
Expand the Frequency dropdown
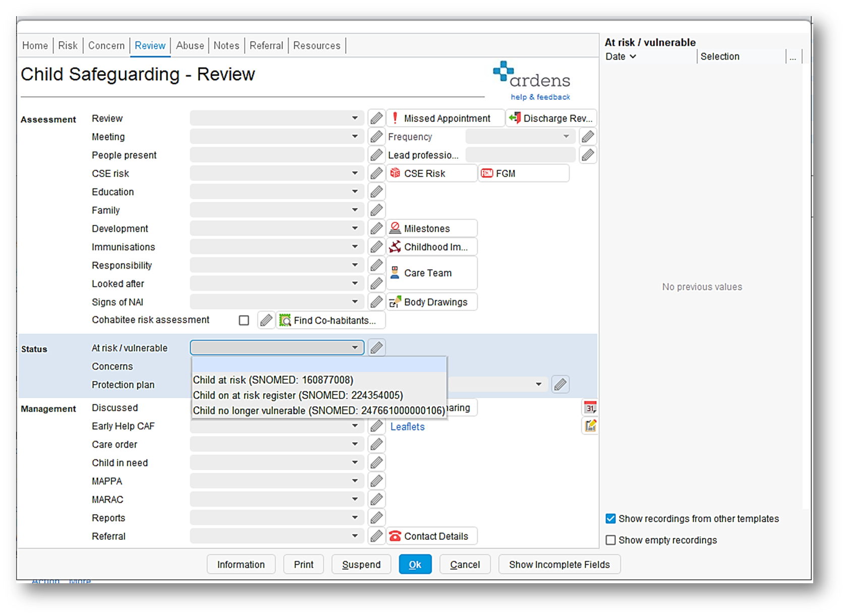(520, 137)
